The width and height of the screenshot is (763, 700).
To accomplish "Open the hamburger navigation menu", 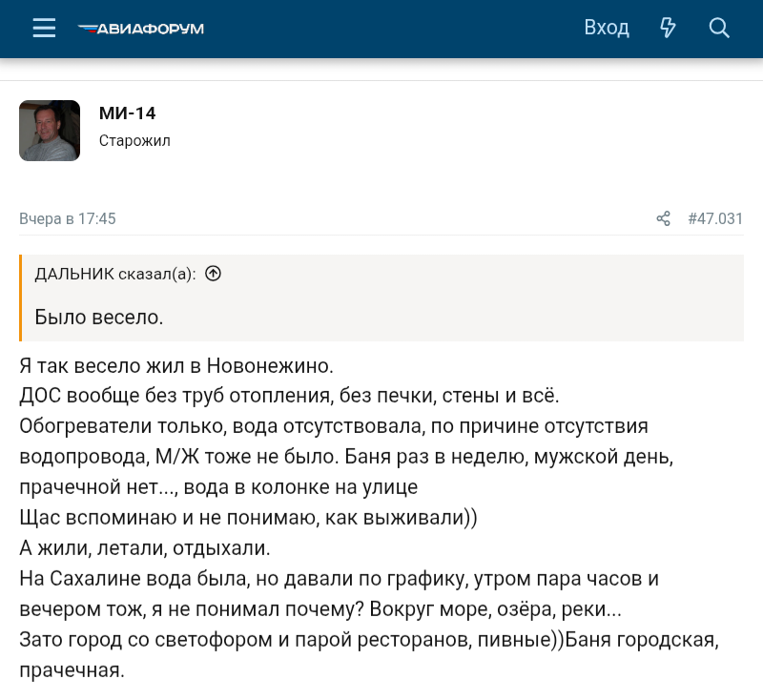I will [44, 28].
